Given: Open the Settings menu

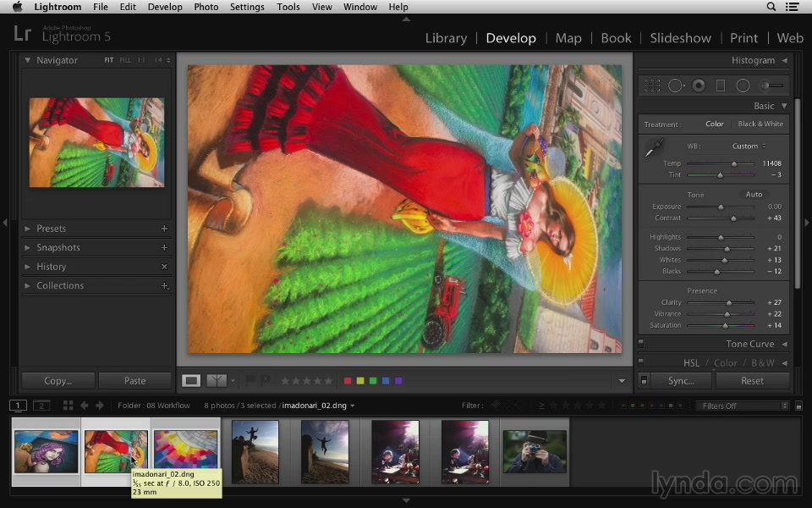Looking at the screenshot, I should pos(247,7).
